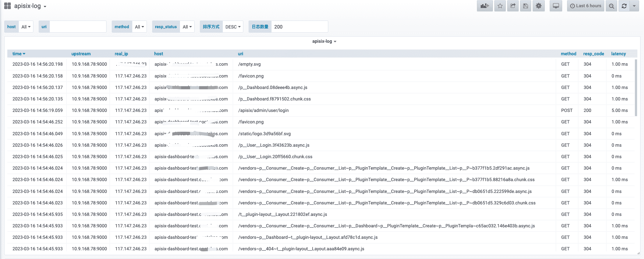The width and height of the screenshot is (644, 259).
Task: Expand the method All variable dropdown
Action: 139,27
